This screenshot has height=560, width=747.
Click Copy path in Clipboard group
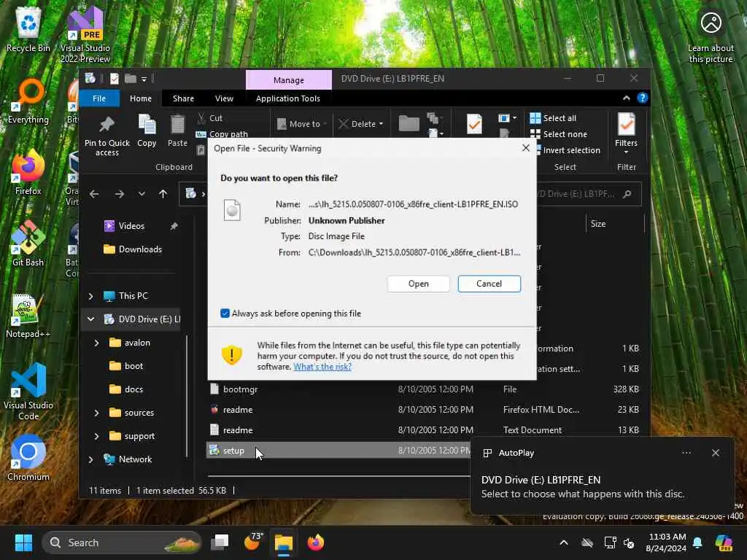coord(222,134)
